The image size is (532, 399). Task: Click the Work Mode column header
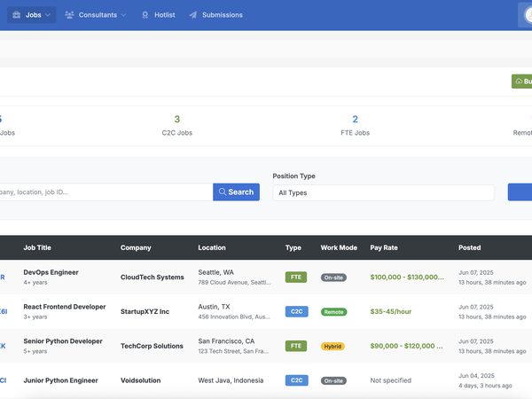click(339, 247)
